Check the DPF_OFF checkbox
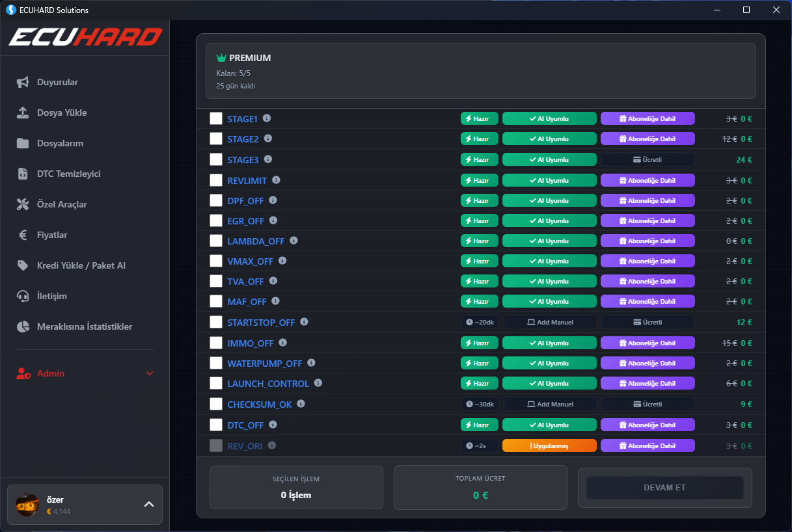 [215, 200]
